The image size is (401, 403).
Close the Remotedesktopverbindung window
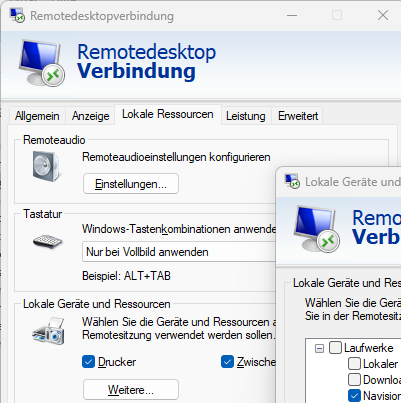(383, 15)
